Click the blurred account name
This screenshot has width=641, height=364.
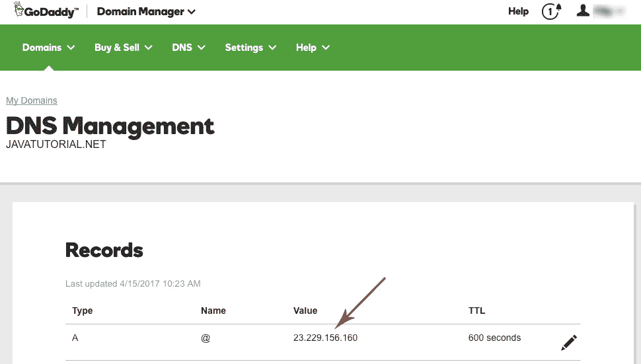(609, 11)
